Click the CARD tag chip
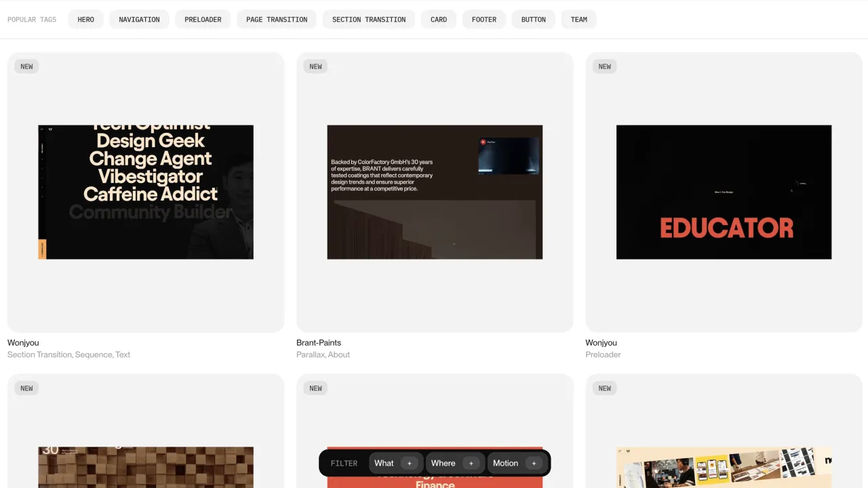The image size is (868, 488). (x=439, y=20)
